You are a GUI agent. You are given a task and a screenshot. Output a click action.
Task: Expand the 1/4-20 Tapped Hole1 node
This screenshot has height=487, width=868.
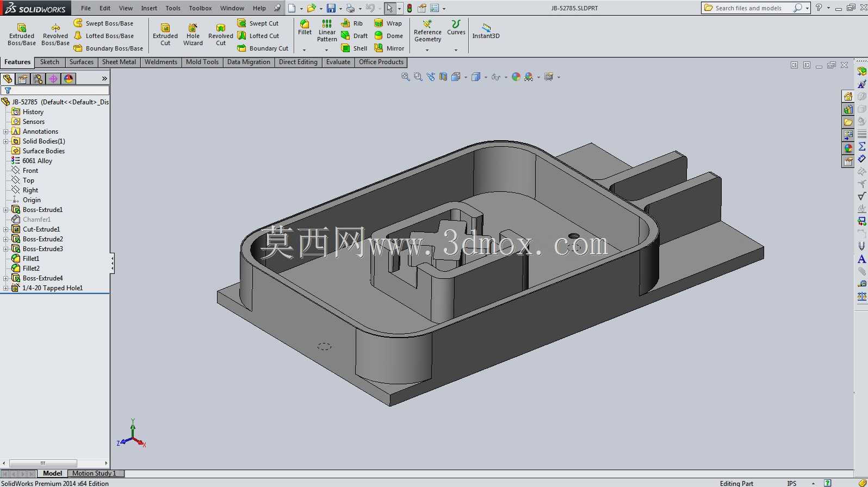click(6, 288)
